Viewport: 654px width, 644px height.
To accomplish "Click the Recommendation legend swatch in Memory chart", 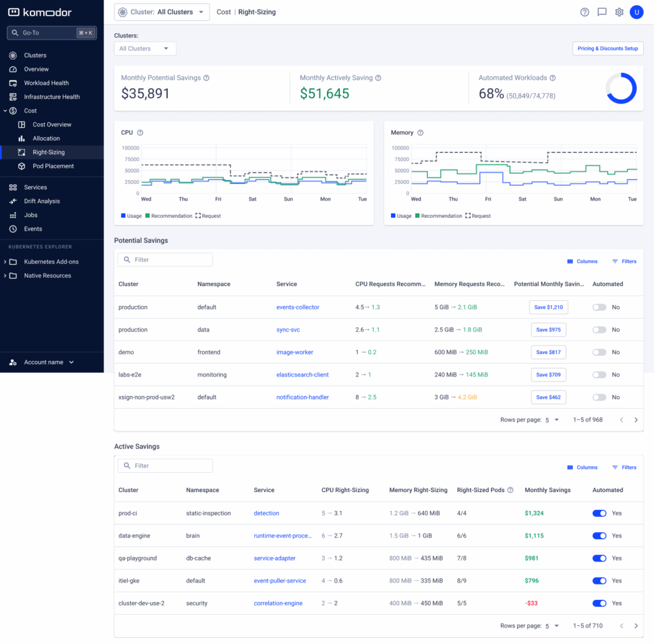I will tap(417, 216).
